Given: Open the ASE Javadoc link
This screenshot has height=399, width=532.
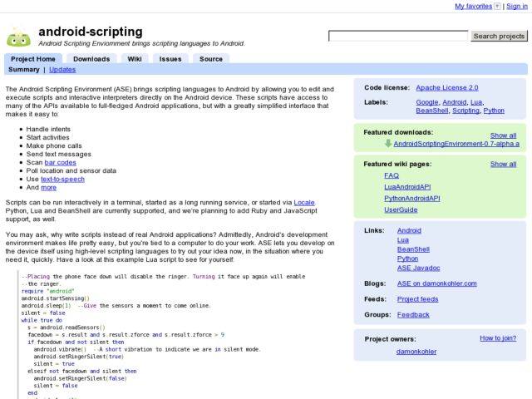Looking at the screenshot, I should click(x=417, y=268).
